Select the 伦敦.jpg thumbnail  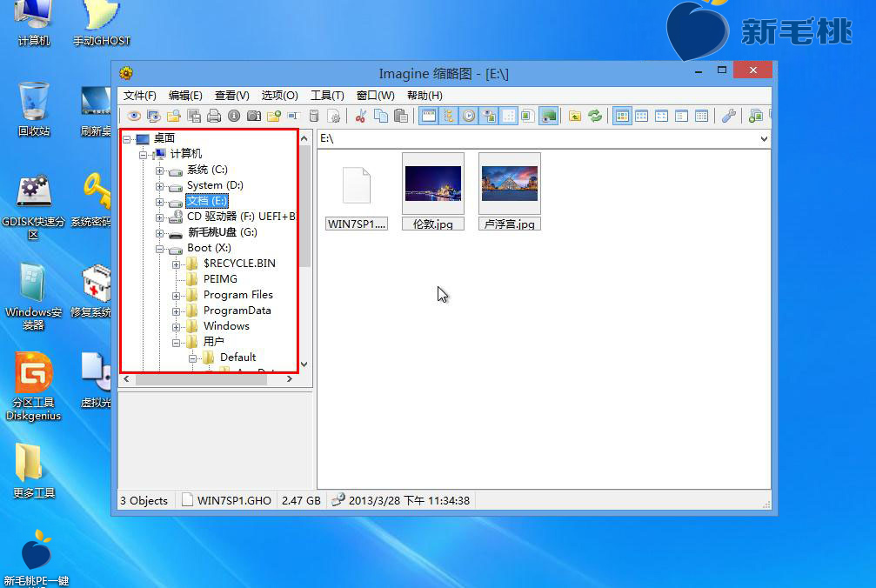[433, 191]
